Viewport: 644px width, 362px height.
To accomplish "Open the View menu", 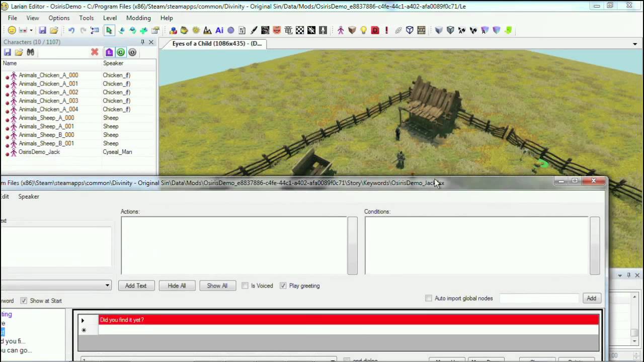I will [x=33, y=18].
